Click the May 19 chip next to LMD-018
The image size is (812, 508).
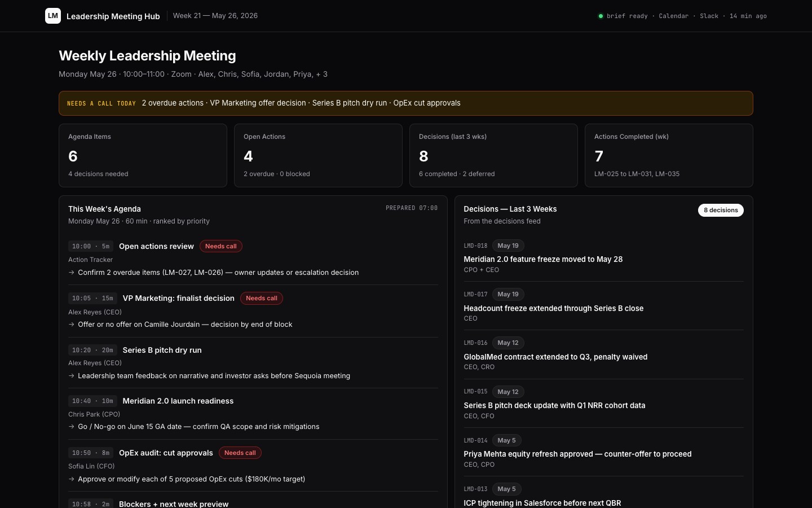pyautogui.click(x=508, y=246)
